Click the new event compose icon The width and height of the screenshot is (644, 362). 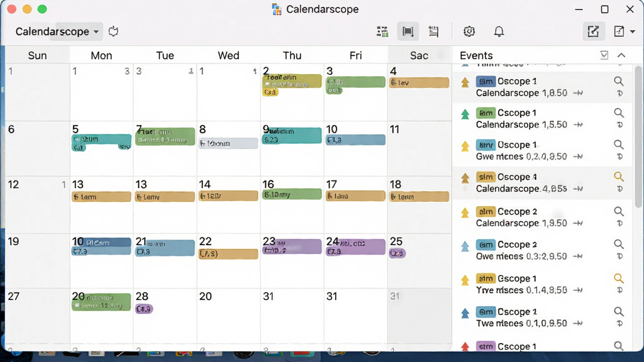coord(594,31)
